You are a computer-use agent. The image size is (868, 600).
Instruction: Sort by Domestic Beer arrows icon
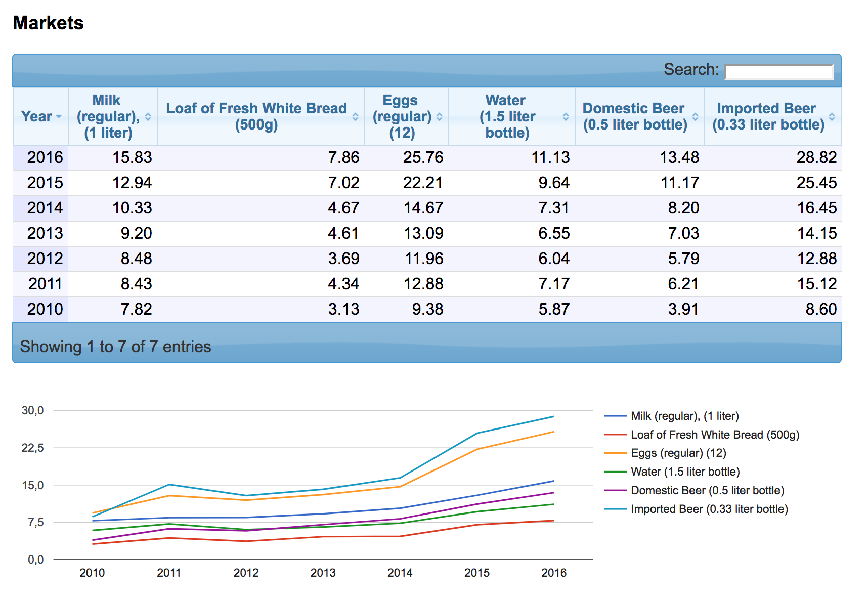pos(695,117)
